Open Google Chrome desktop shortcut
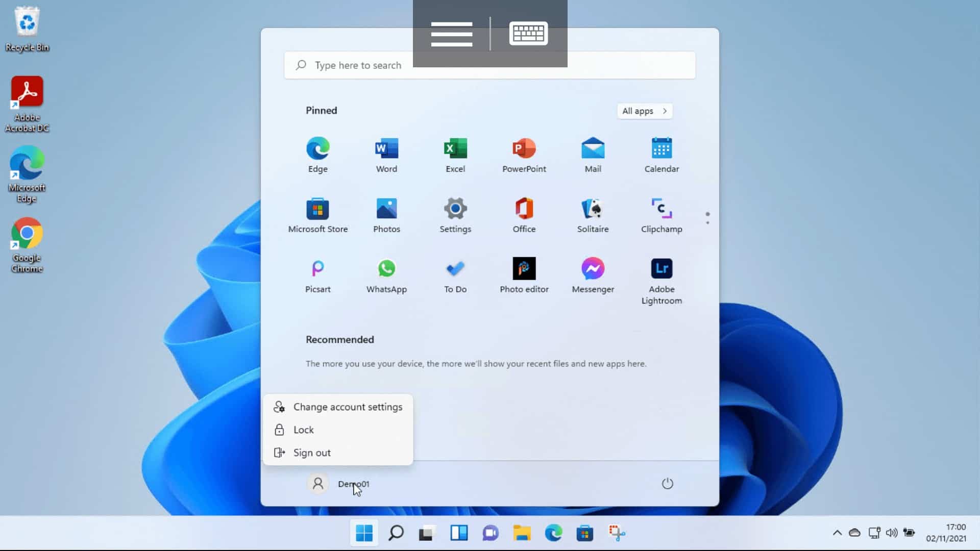 (x=27, y=245)
